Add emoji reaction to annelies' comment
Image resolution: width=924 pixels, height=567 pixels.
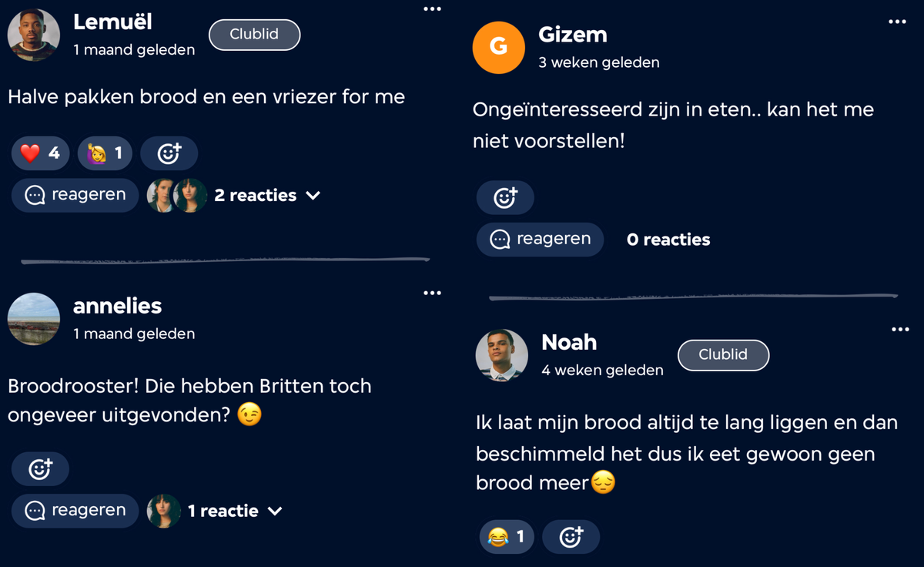tap(40, 468)
